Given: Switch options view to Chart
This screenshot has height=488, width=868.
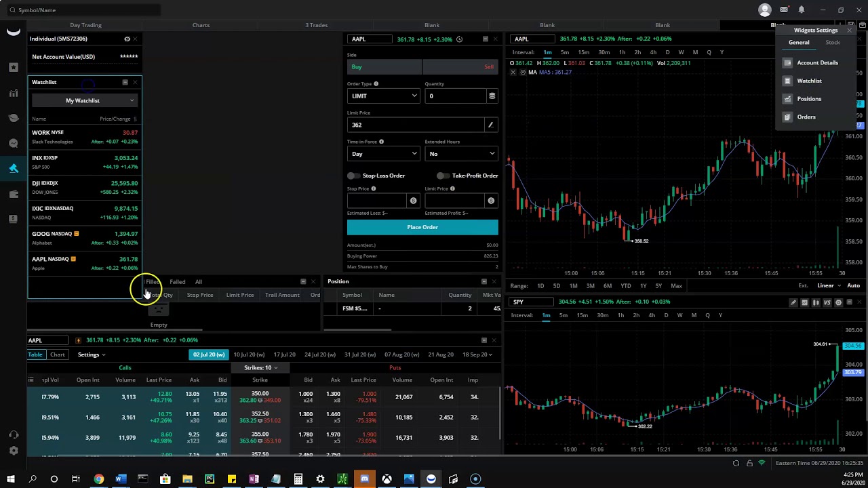Looking at the screenshot, I should pos(58,354).
